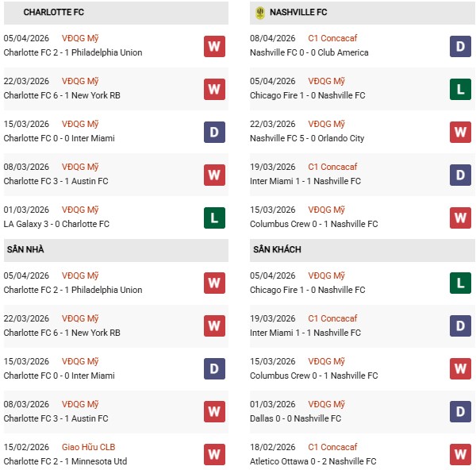
Task: Click the W badge for Atletico Ottawa 0-2 Nashville FC
Action: click(x=461, y=455)
